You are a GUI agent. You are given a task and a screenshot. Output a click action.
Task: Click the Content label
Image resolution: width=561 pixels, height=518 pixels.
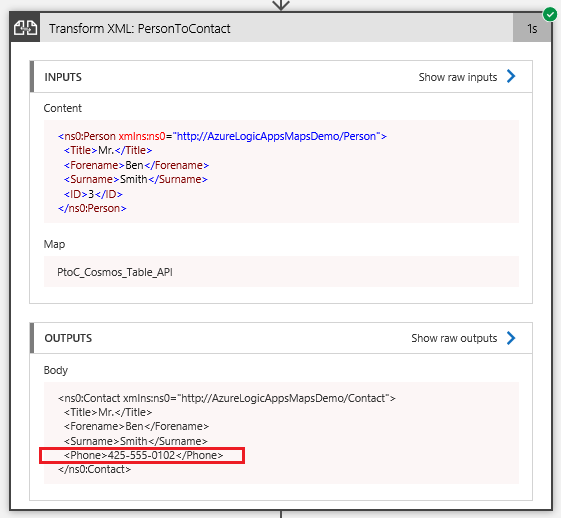[x=63, y=108]
